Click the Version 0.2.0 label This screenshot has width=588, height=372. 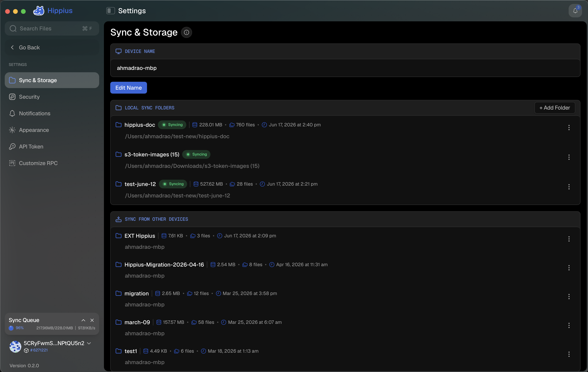click(24, 365)
